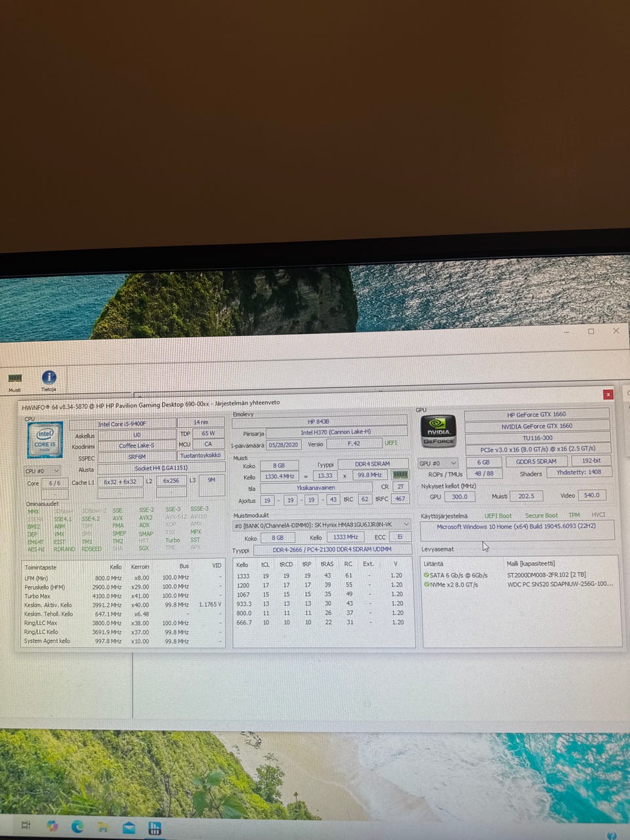Viewport: 630px width, 840px height.
Task: Open the Mail app on taskbar
Action: [129, 828]
